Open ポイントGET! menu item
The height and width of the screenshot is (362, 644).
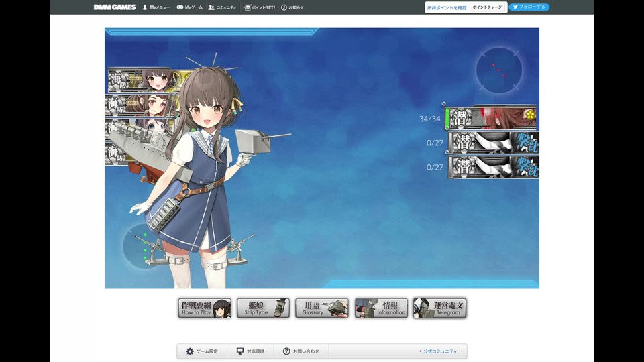pyautogui.click(x=259, y=7)
